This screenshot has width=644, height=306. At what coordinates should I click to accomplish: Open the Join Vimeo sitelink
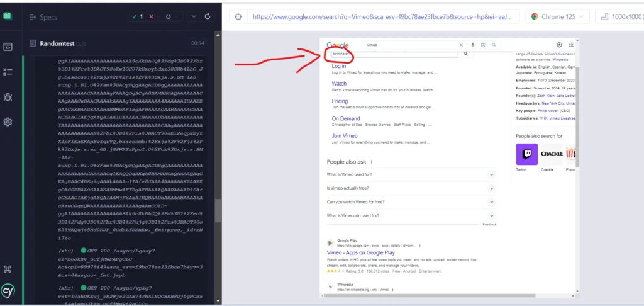(345, 136)
